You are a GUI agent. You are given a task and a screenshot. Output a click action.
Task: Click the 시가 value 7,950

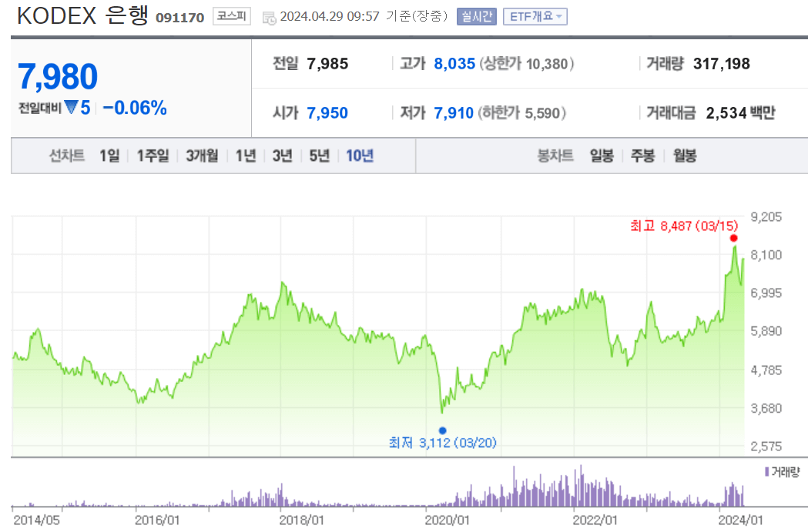[x=327, y=112]
